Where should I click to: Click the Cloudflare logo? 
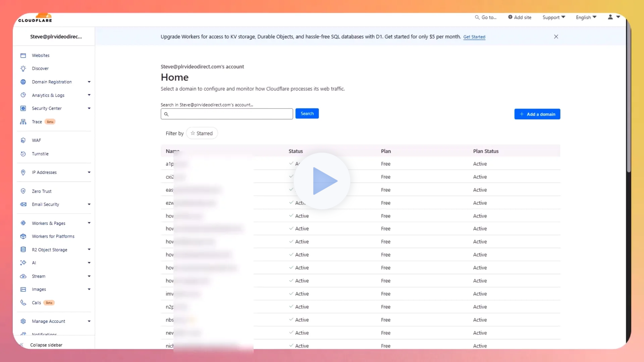click(35, 18)
